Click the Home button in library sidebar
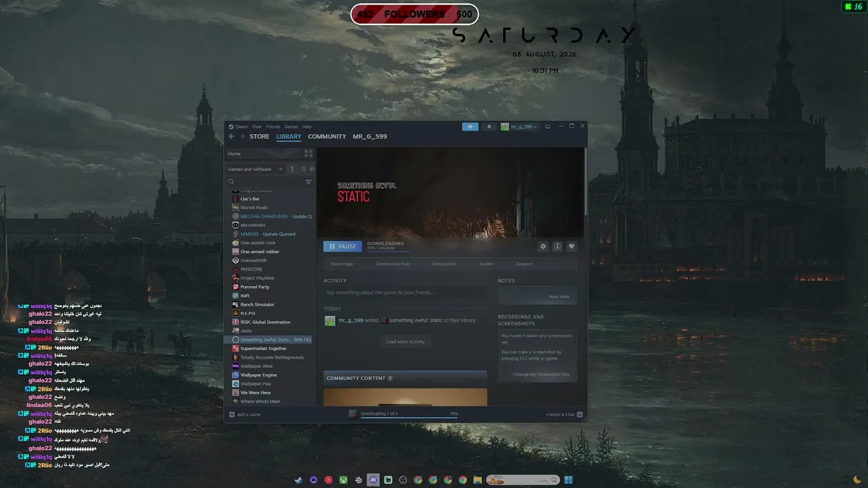868x488 pixels. pos(264,154)
